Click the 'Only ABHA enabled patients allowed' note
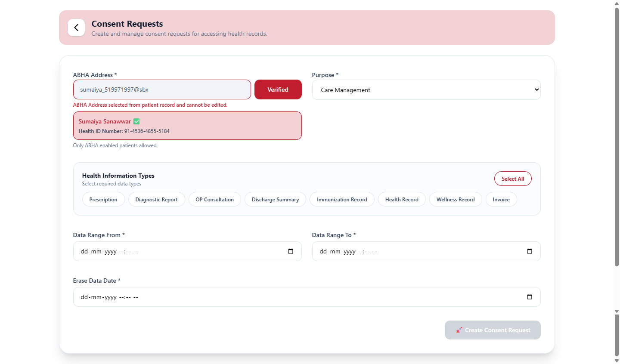This screenshot has height=364, width=620. [115, 145]
